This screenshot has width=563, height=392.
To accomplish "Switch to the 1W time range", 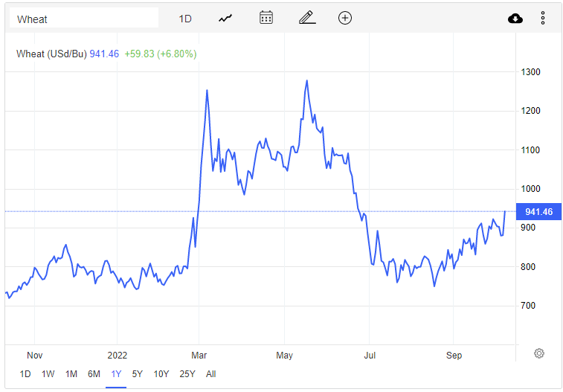I will pyautogui.click(x=48, y=374).
